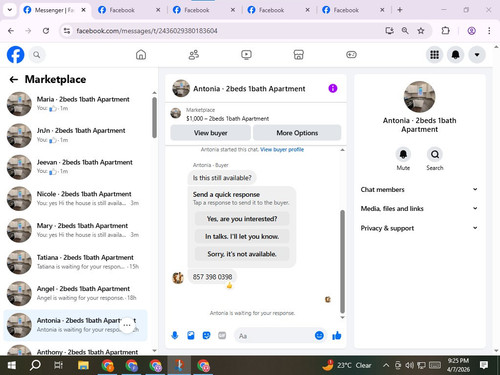Screen dimensions: 500x375
Task: Expand Media, files and links section
Action: click(x=419, y=209)
